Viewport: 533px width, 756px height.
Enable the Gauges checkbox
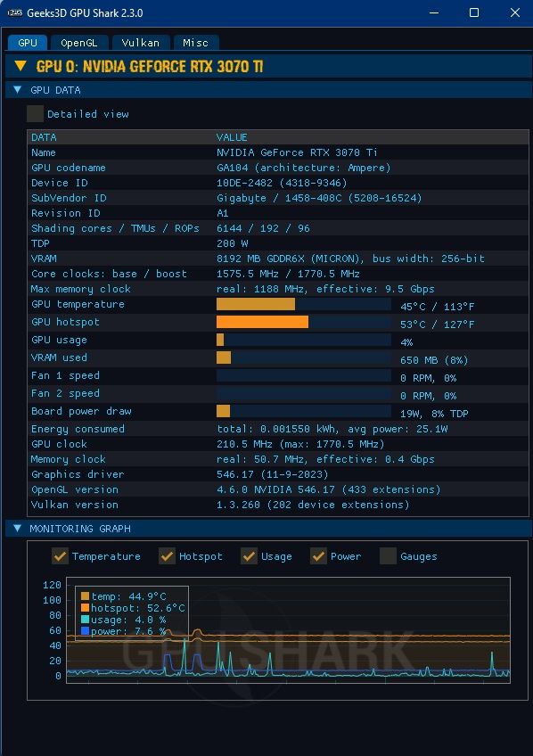pyautogui.click(x=388, y=556)
